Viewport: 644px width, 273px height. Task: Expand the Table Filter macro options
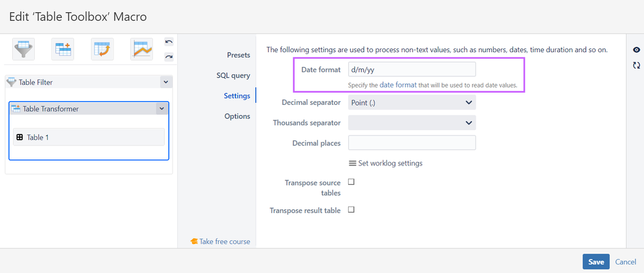[165, 82]
